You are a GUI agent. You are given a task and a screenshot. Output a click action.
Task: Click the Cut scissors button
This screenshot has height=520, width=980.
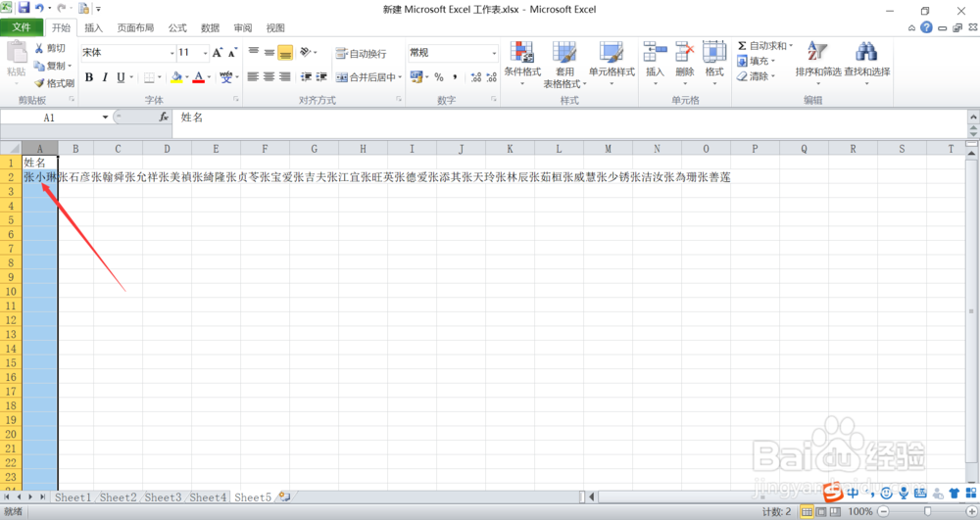(50, 48)
